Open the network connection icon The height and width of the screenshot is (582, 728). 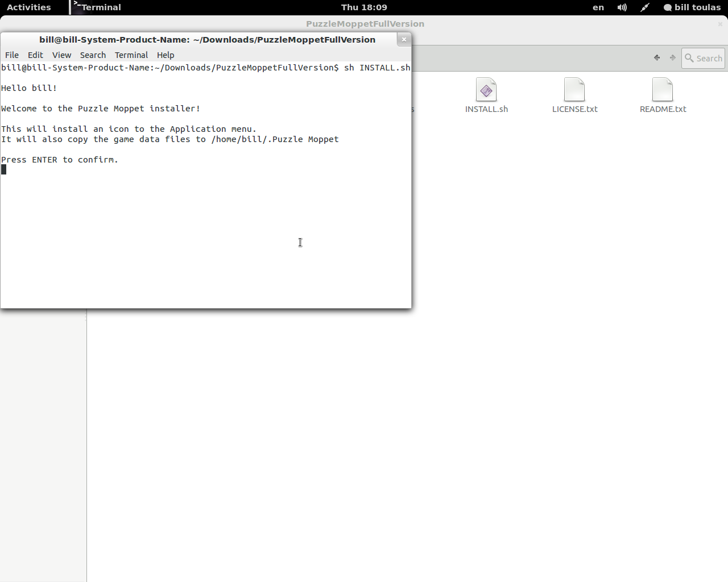tap(645, 7)
